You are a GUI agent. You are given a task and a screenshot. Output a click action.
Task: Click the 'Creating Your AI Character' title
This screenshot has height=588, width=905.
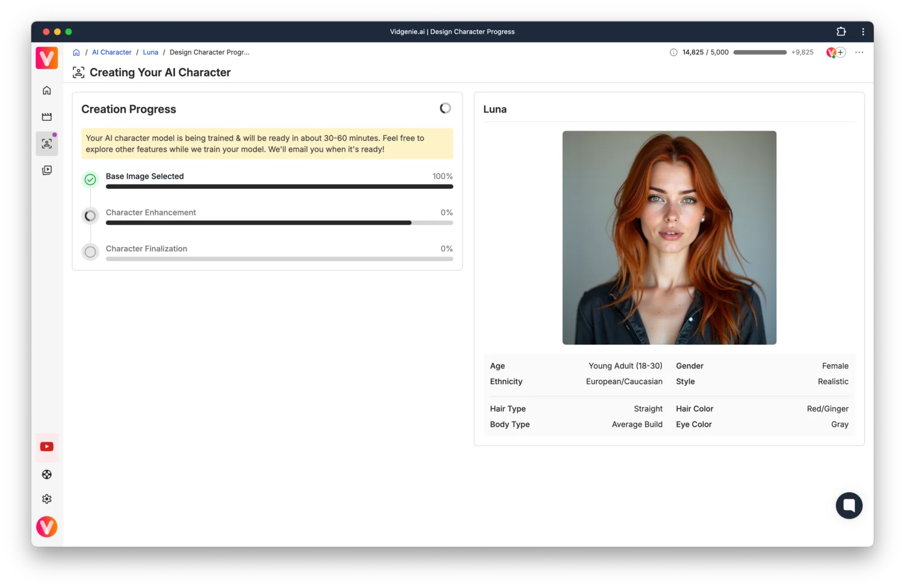click(x=160, y=72)
